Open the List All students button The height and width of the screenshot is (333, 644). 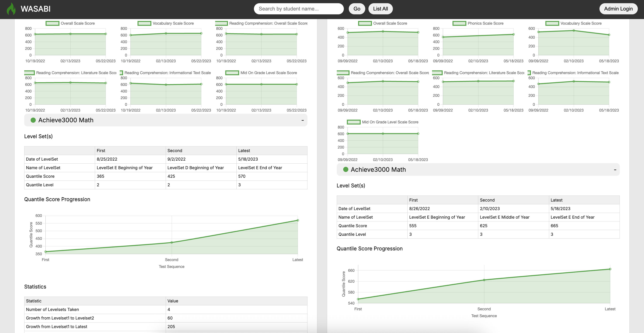tap(380, 9)
